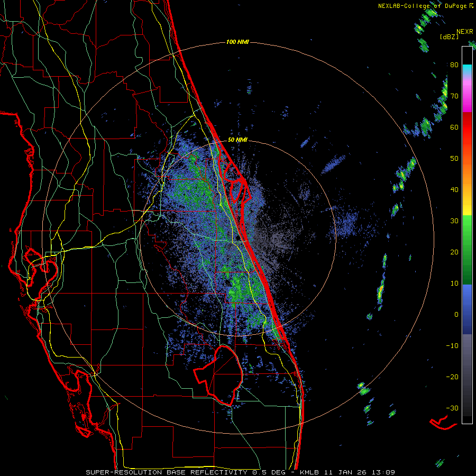Image resolution: width=476 pixels, height=476 pixels.
Task: Pick the blue band of the color bar
Action: click(467, 309)
